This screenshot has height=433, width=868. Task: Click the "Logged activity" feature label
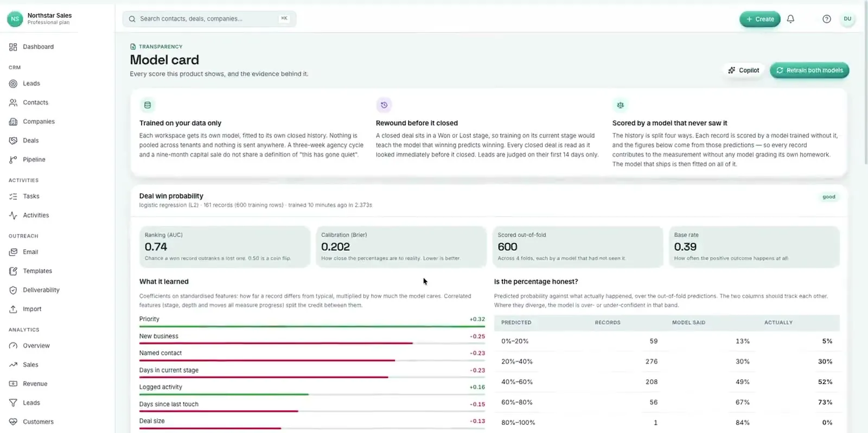pyautogui.click(x=161, y=387)
